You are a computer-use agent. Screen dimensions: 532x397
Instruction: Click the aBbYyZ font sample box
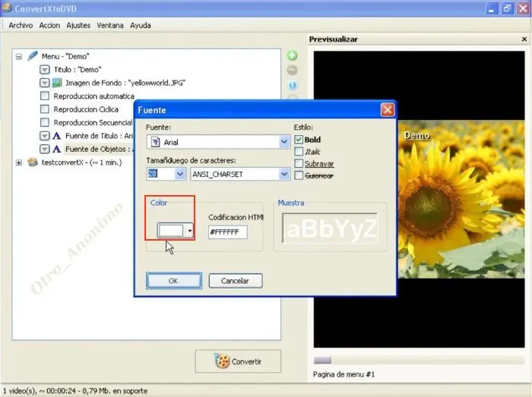330,228
